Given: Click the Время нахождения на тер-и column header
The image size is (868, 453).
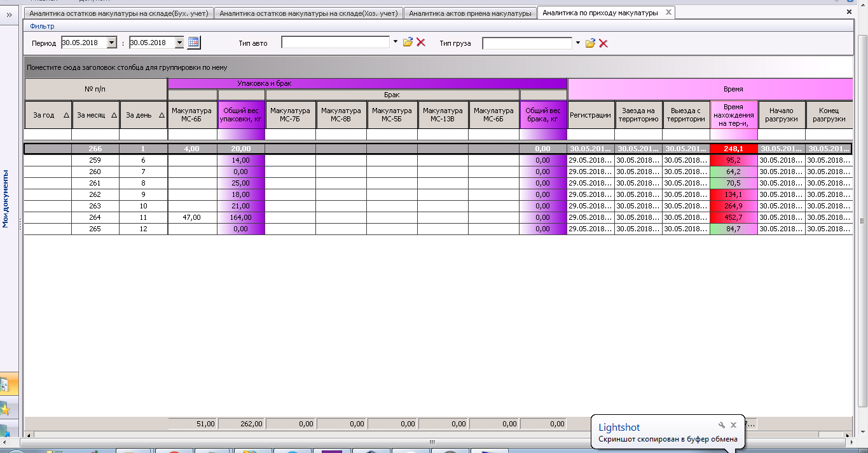Looking at the screenshot, I should click(734, 115).
